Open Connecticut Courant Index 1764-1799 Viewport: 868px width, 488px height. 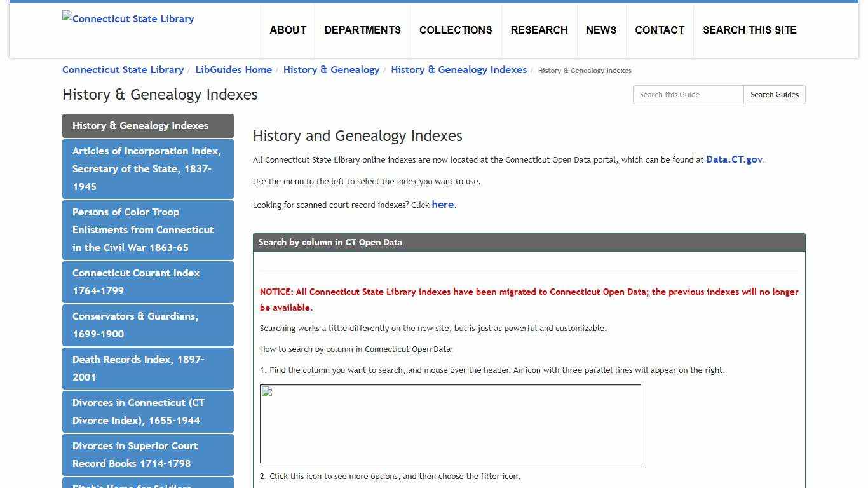pos(147,282)
